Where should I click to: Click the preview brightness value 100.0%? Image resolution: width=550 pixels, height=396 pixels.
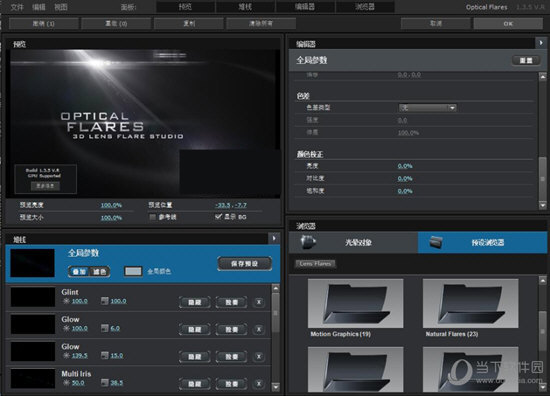click(111, 205)
